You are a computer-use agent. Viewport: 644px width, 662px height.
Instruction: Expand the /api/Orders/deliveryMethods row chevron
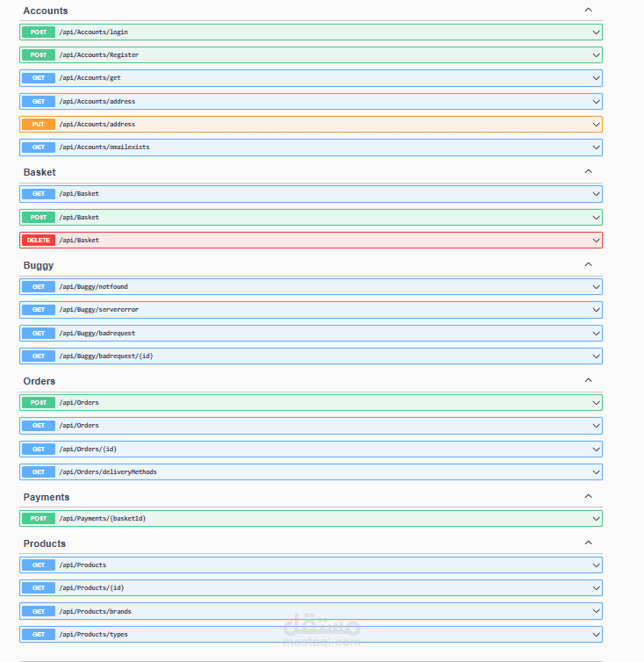pos(596,472)
